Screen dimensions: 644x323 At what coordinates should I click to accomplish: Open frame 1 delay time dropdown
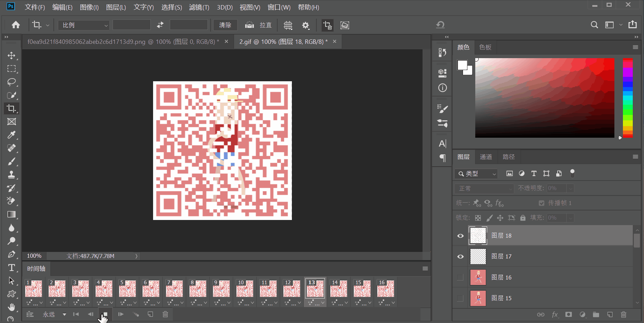point(41,303)
